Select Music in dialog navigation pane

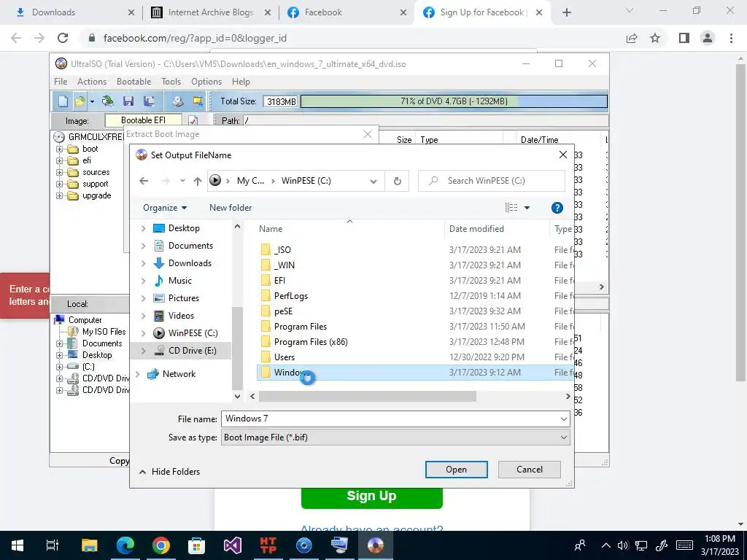click(179, 281)
